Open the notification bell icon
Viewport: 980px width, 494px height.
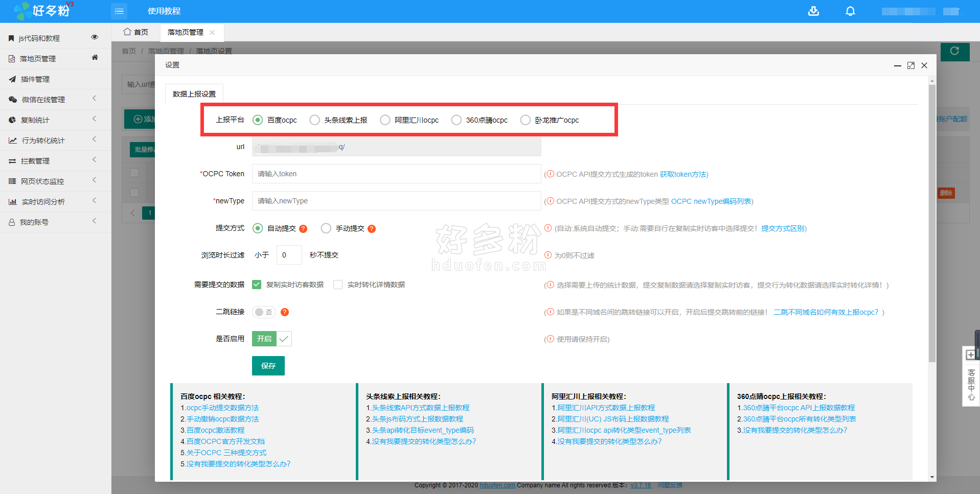850,11
